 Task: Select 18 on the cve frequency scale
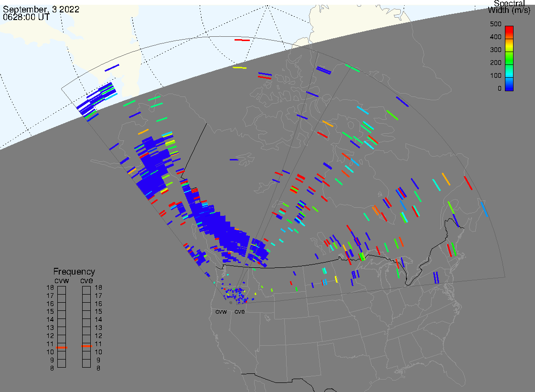point(98,287)
